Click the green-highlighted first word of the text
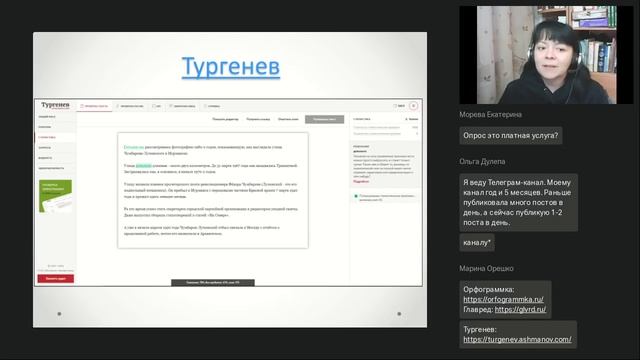The image size is (640, 360). tap(134, 147)
